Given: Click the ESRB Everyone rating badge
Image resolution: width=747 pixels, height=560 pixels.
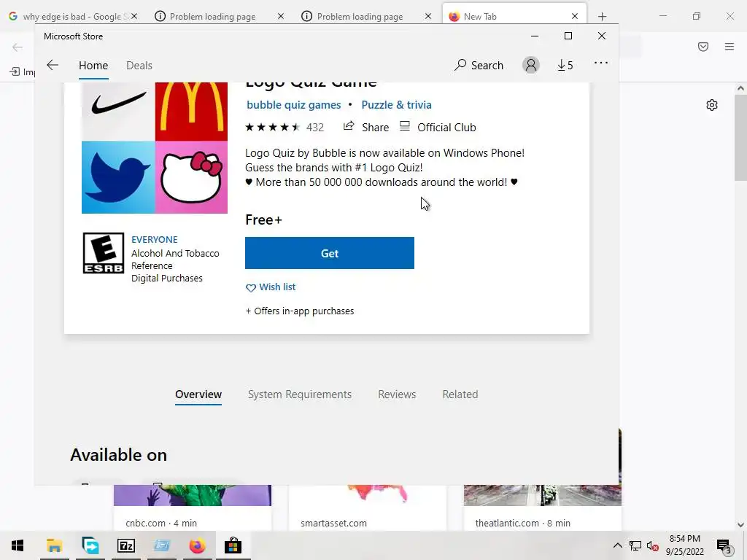Looking at the screenshot, I should click(104, 253).
